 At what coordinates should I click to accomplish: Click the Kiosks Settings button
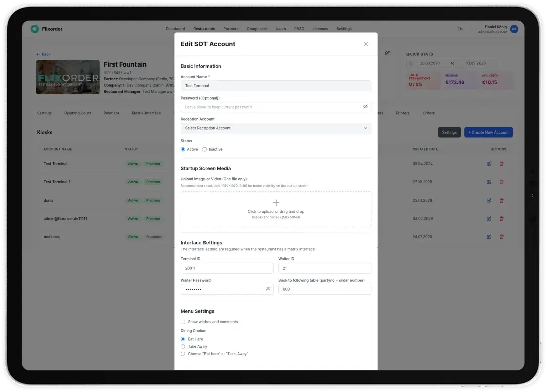(x=449, y=133)
